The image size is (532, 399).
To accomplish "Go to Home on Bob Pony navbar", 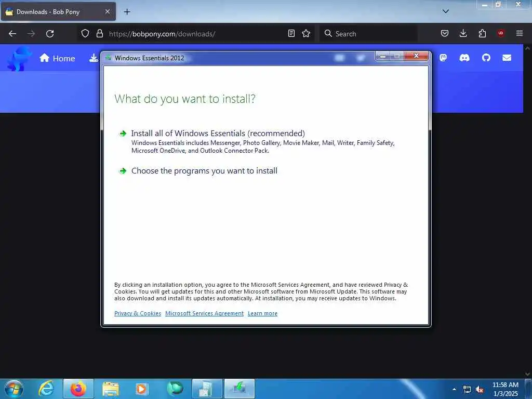I will (57, 58).
